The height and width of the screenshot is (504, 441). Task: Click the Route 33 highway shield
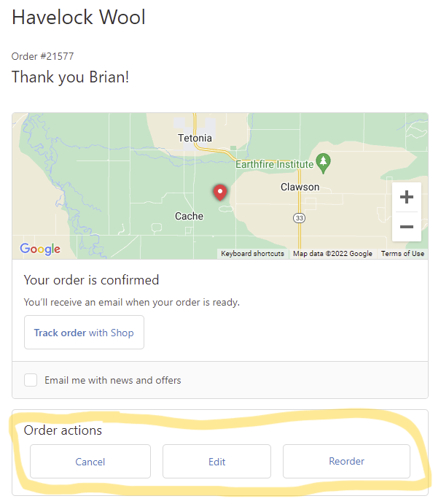tap(299, 217)
